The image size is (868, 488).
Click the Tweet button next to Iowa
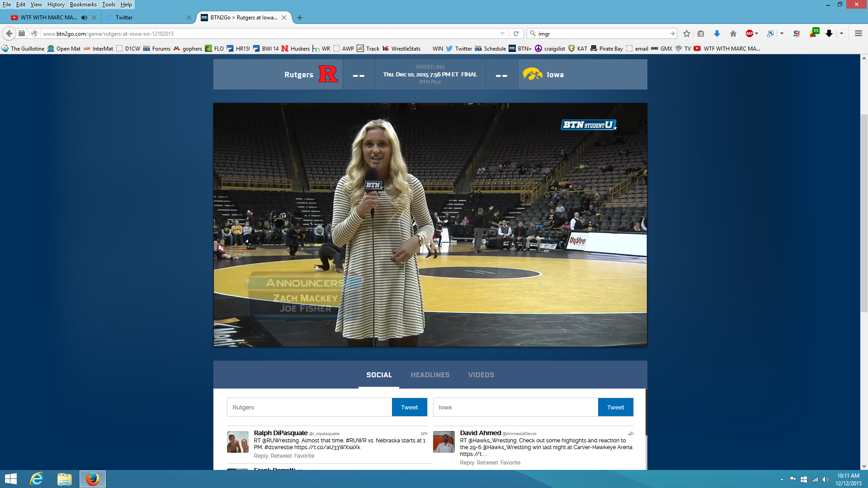(615, 407)
